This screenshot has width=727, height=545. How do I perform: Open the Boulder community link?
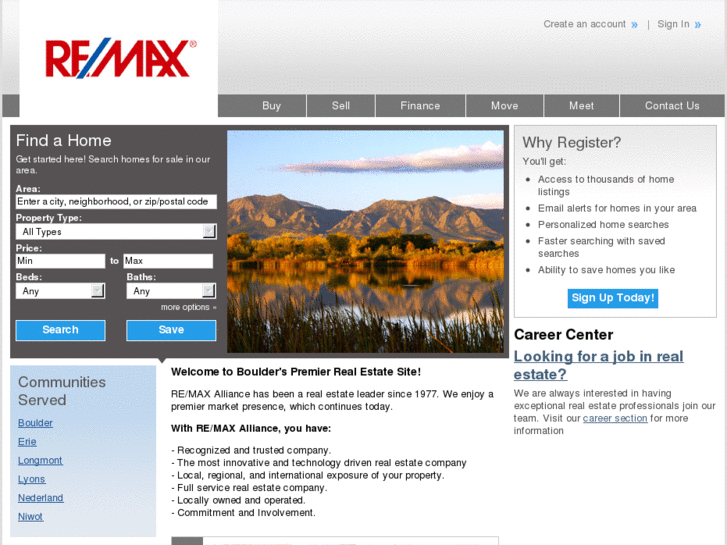point(35,423)
